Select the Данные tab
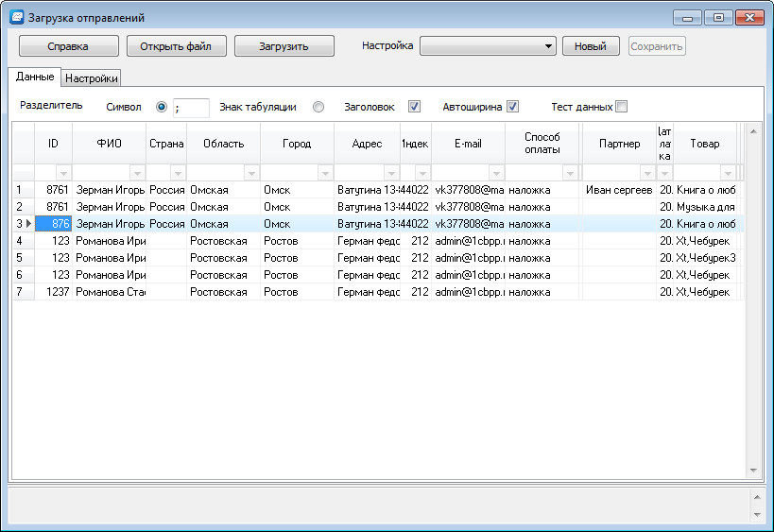This screenshot has width=774, height=532. (x=35, y=77)
